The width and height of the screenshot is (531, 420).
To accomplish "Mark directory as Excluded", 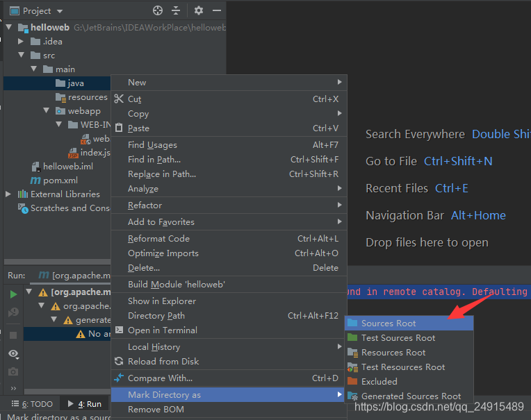I will click(409, 381).
